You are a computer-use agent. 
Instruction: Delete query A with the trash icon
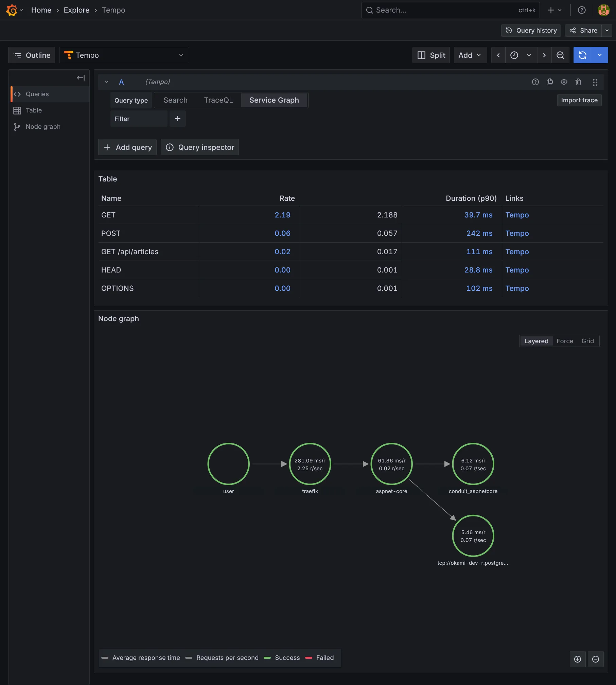pyautogui.click(x=578, y=82)
